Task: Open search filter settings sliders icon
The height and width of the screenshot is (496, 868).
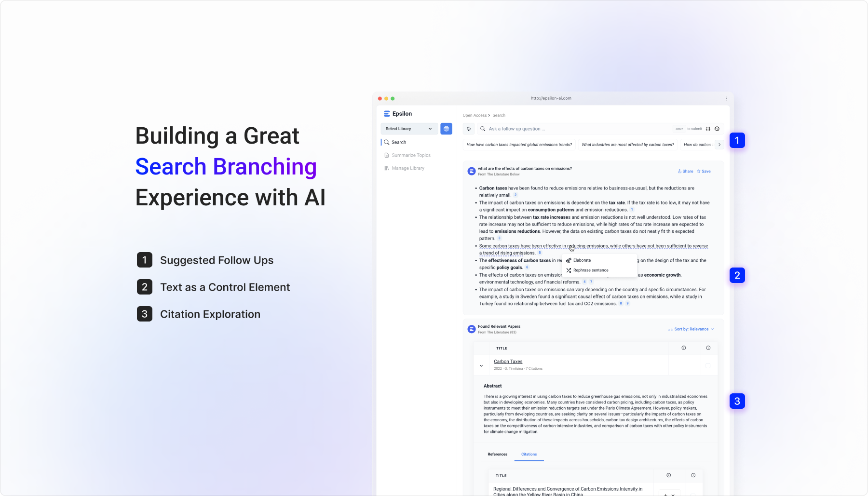Action: tap(708, 129)
